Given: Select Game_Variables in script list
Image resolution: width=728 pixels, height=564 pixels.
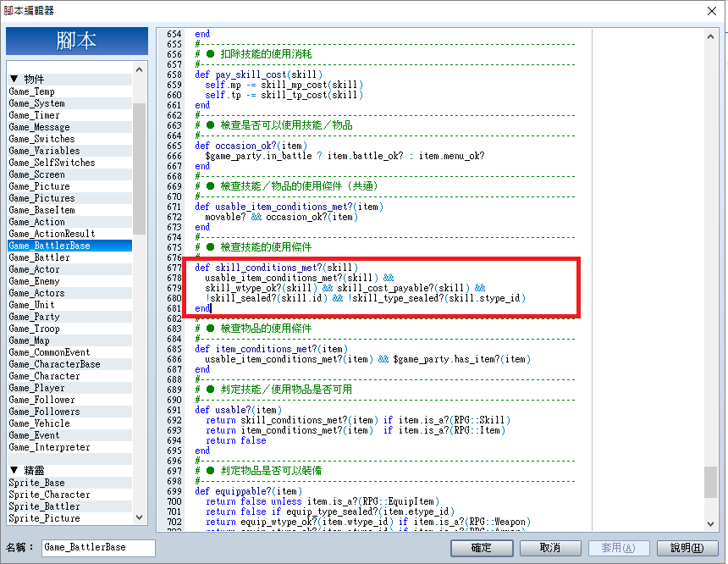Looking at the screenshot, I should (x=69, y=151).
